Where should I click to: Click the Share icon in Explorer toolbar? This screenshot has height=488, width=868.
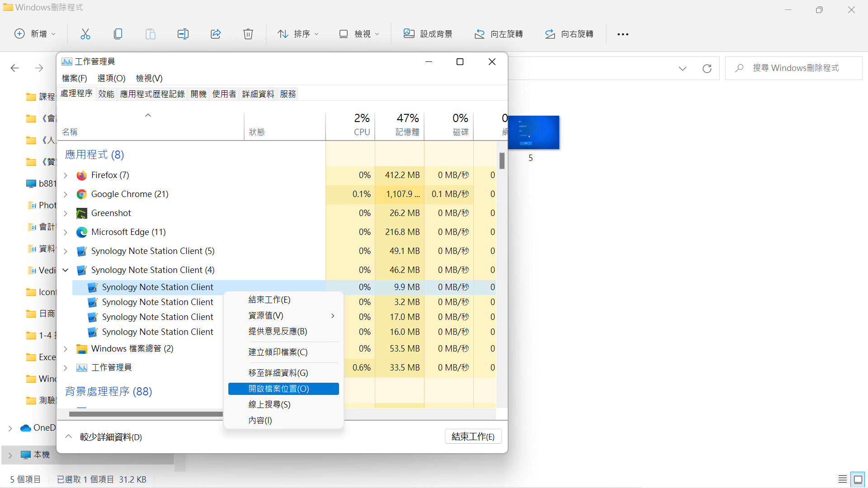click(216, 34)
